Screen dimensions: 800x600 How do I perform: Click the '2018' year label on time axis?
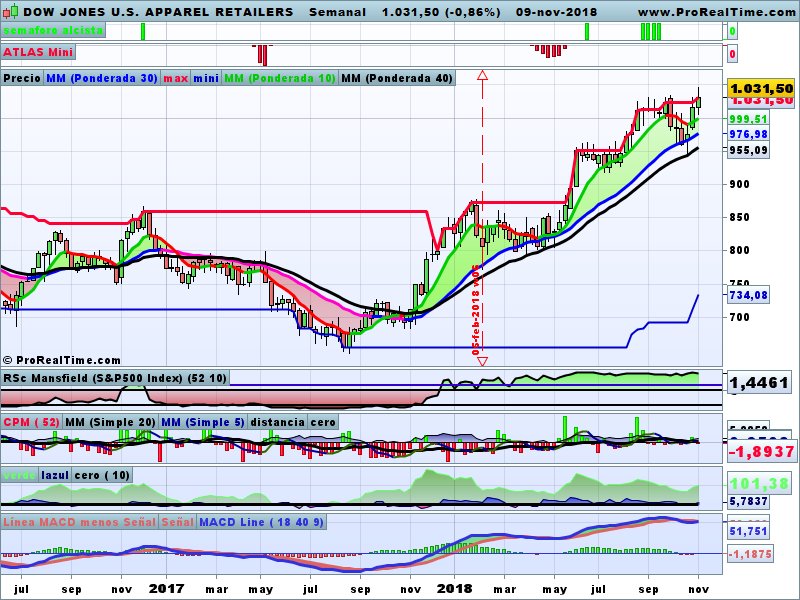point(455,589)
